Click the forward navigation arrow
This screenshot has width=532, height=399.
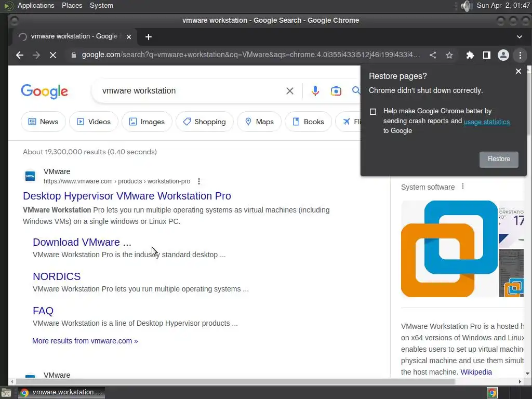tap(36, 55)
